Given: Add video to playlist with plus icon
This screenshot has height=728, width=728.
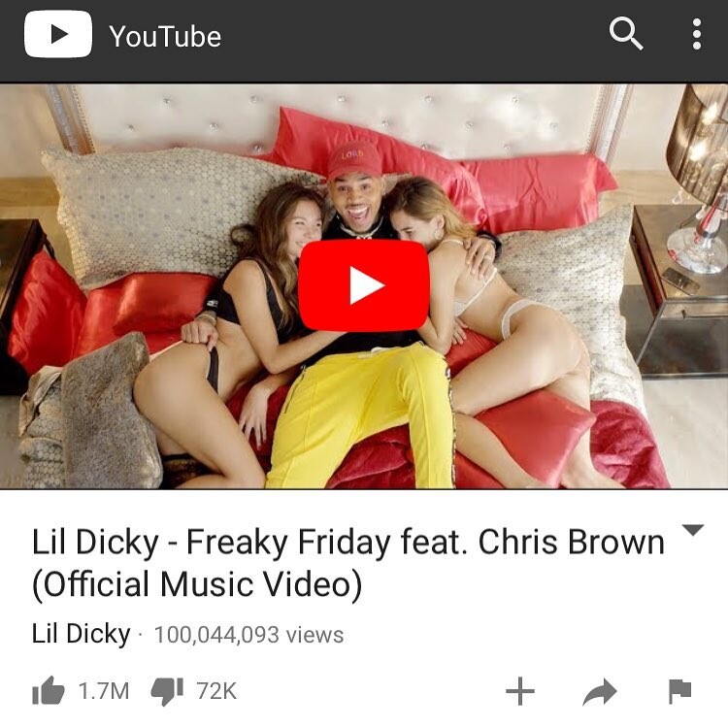Looking at the screenshot, I should click(x=520, y=691).
